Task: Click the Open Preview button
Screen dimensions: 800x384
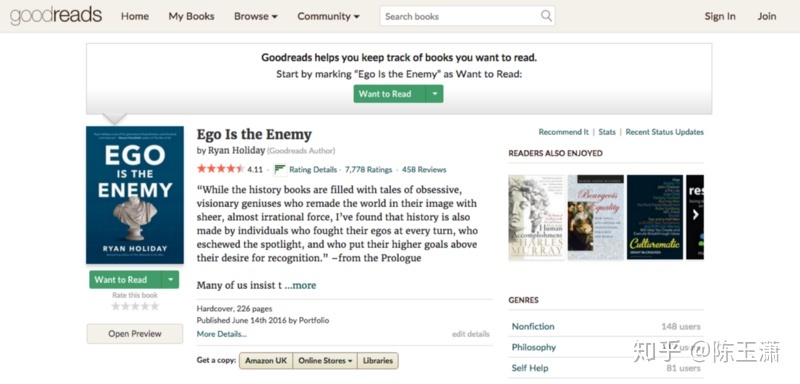Action: pyautogui.click(x=135, y=334)
